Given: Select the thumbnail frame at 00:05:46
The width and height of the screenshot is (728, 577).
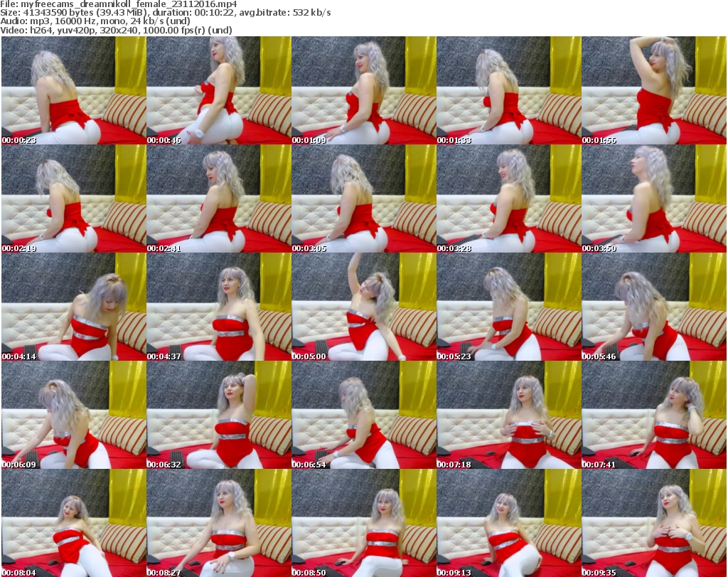Looking at the screenshot, I should [654, 307].
